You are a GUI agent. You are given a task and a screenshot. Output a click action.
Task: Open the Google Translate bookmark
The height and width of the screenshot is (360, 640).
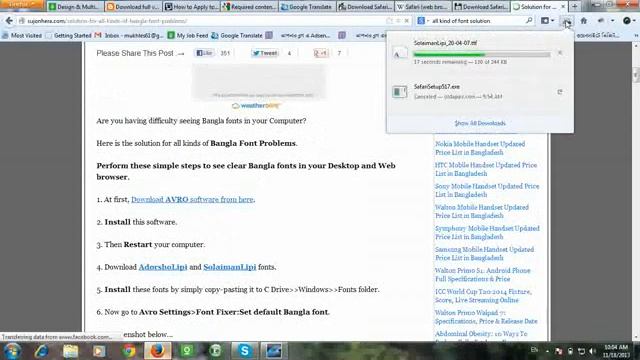click(237, 36)
